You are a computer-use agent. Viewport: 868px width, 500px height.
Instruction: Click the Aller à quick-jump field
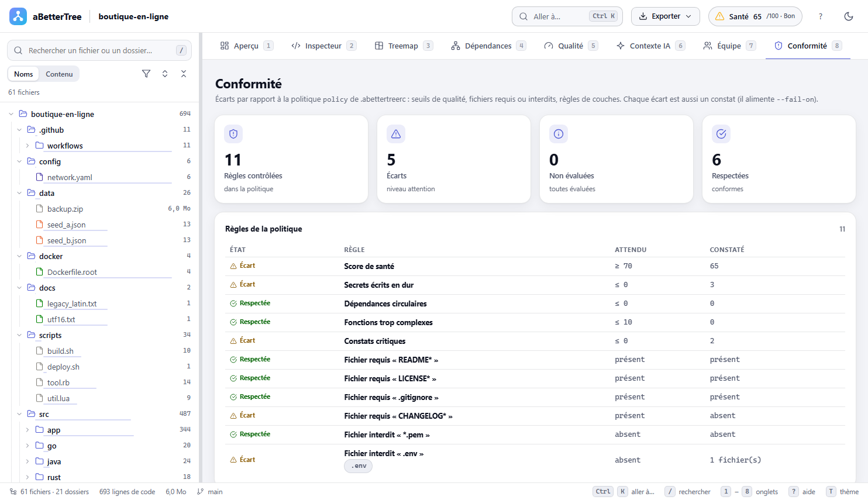pos(567,16)
